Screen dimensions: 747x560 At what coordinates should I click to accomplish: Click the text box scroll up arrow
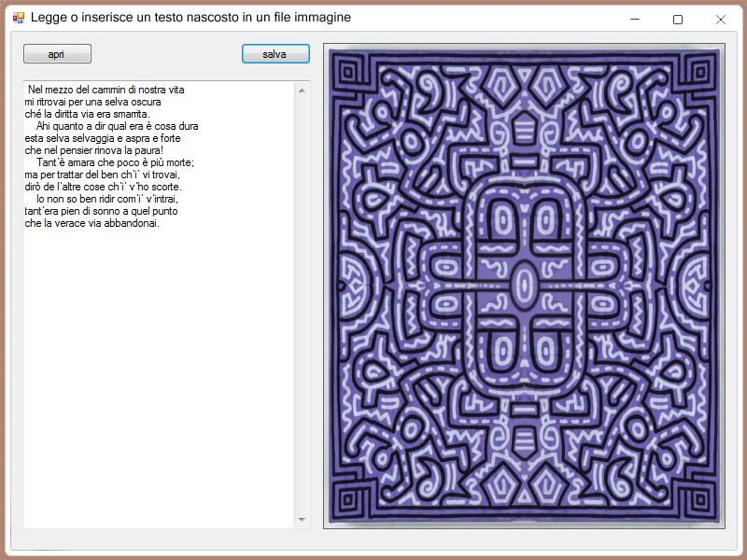click(302, 91)
